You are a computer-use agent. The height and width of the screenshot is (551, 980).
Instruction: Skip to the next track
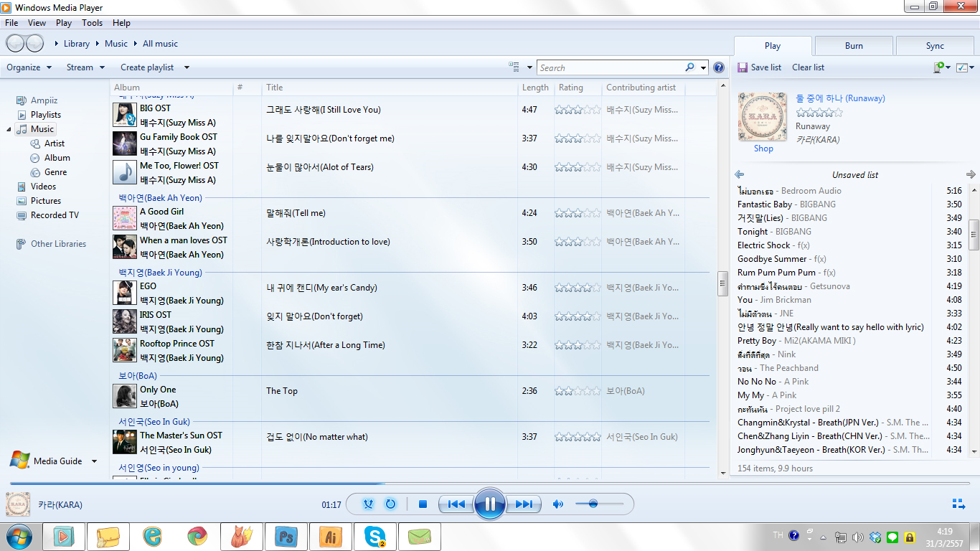[524, 504]
